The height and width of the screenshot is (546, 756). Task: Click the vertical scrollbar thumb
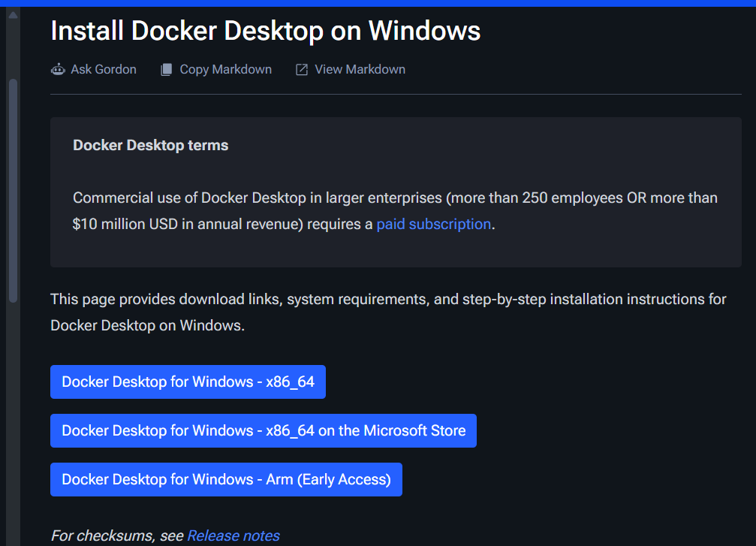click(x=13, y=191)
